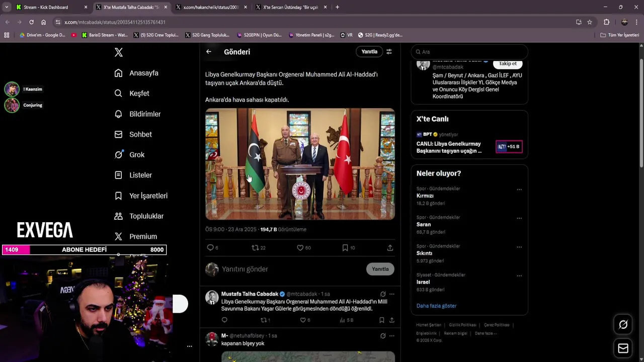Retweet Cabadak's reply
This screenshot has height=362, width=644.
(x=265, y=320)
